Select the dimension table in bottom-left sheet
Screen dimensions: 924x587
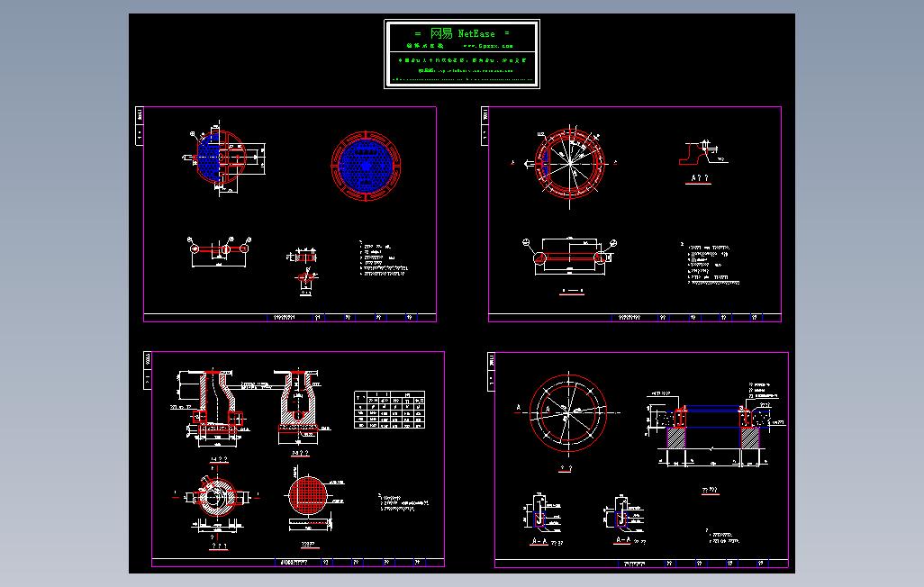[x=390, y=410]
